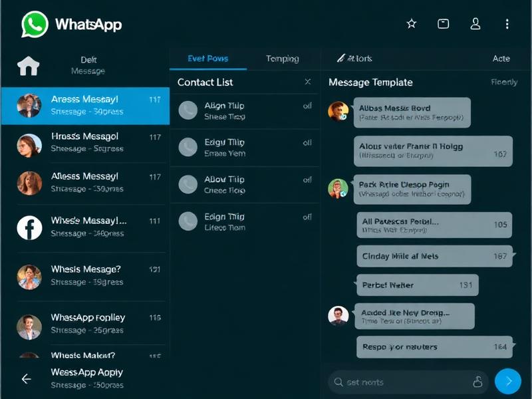Click avatar of WhassApp Fopiley chat

[x=29, y=327]
